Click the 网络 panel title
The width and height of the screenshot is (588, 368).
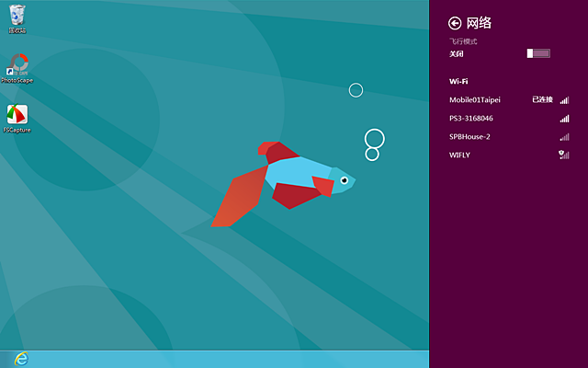pyautogui.click(x=479, y=23)
